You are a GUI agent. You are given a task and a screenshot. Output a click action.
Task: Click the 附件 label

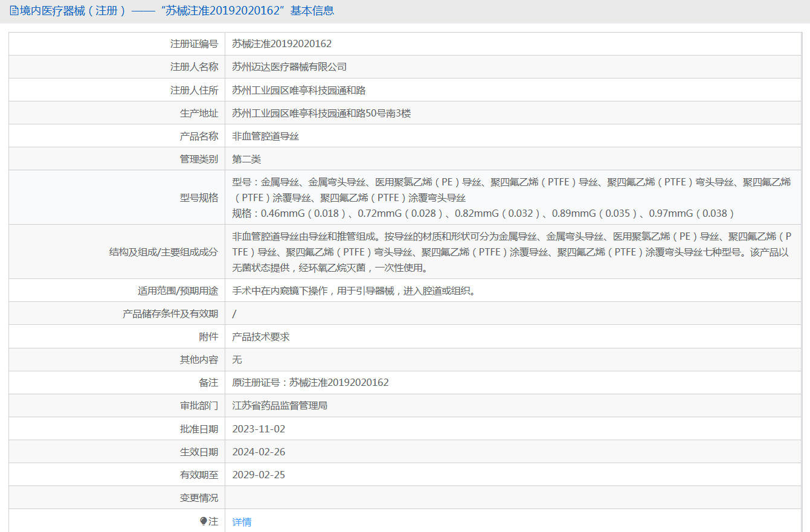coord(208,336)
